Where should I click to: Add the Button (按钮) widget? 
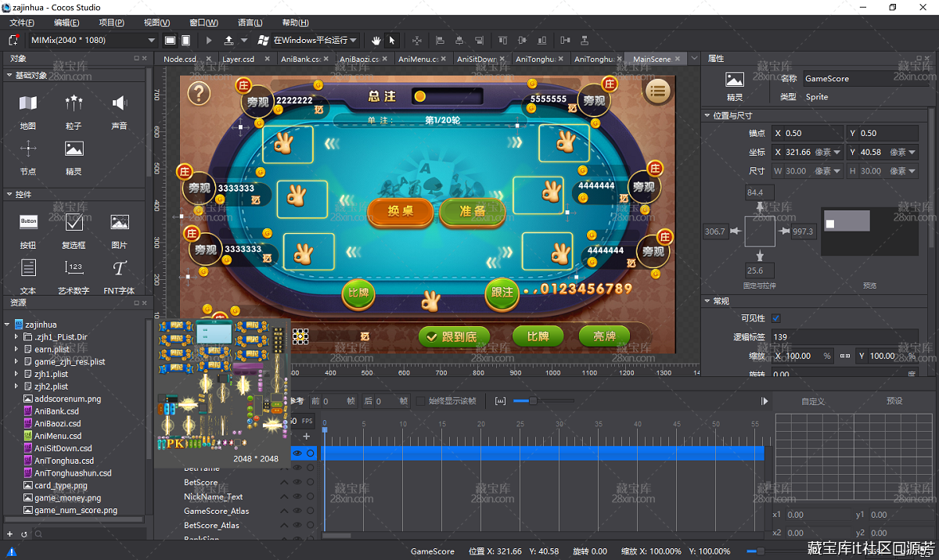[28, 231]
